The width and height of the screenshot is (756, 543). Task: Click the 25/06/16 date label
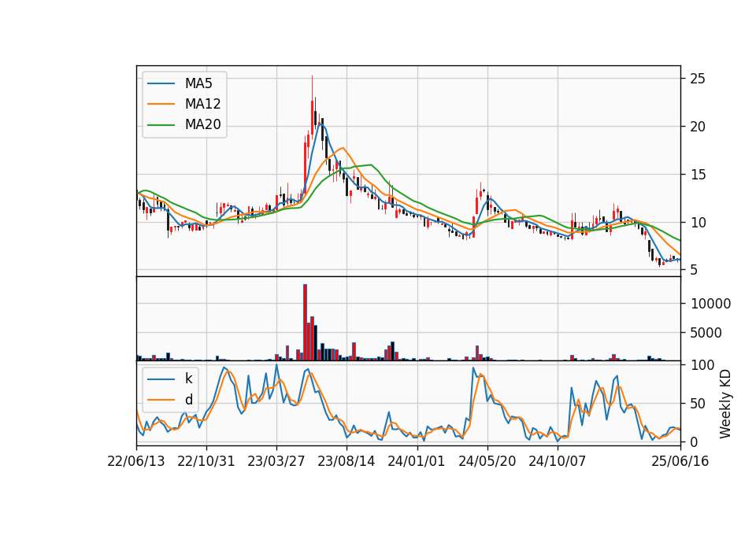[680, 462]
